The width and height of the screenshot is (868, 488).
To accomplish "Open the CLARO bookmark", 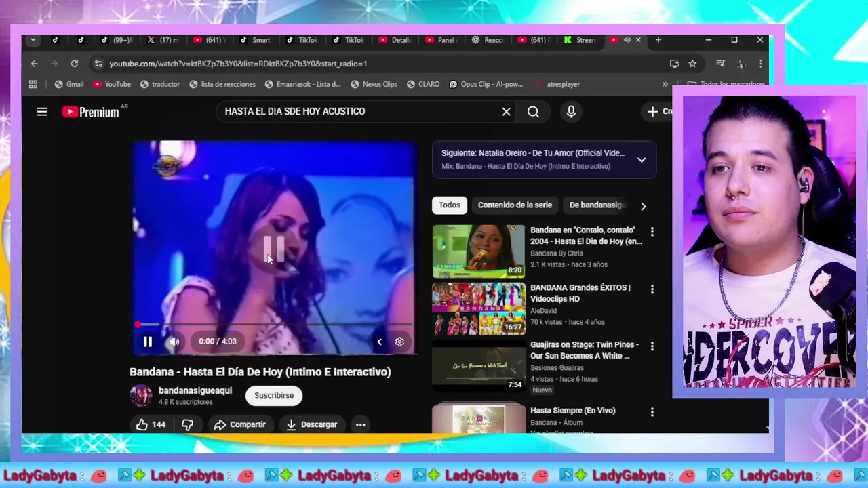I will (x=423, y=85).
